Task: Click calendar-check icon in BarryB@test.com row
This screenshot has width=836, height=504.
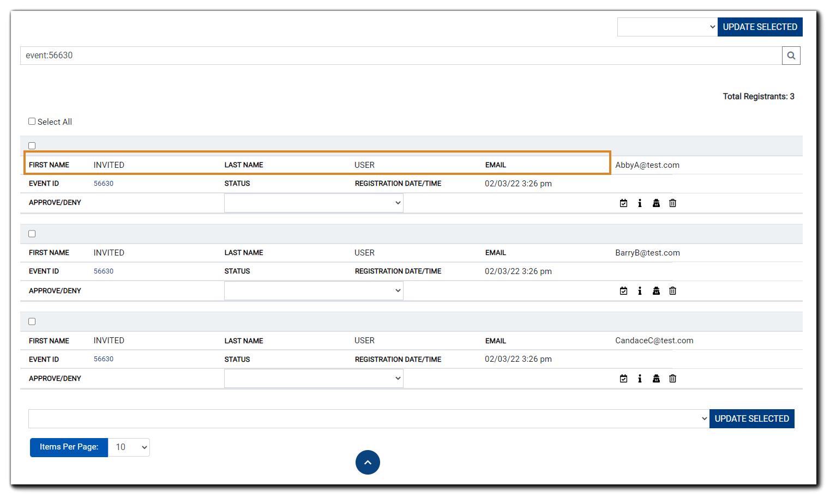Action: point(623,291)
